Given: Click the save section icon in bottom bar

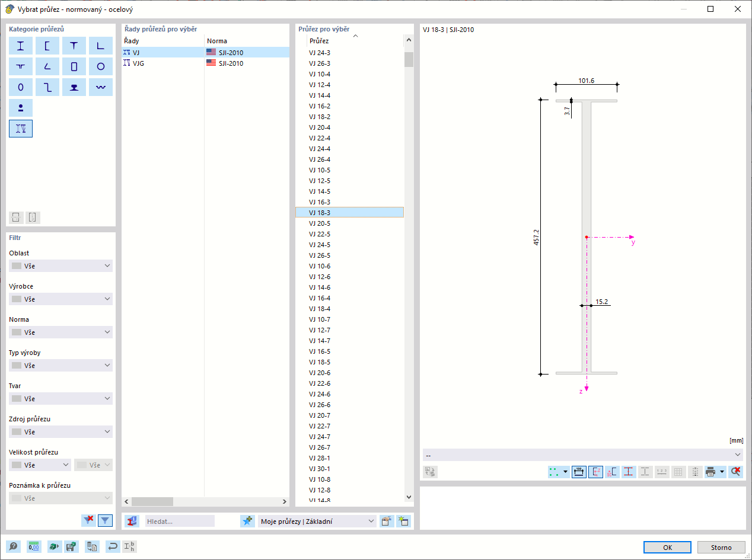Looking at the screenshot, I should click(71, 547).
